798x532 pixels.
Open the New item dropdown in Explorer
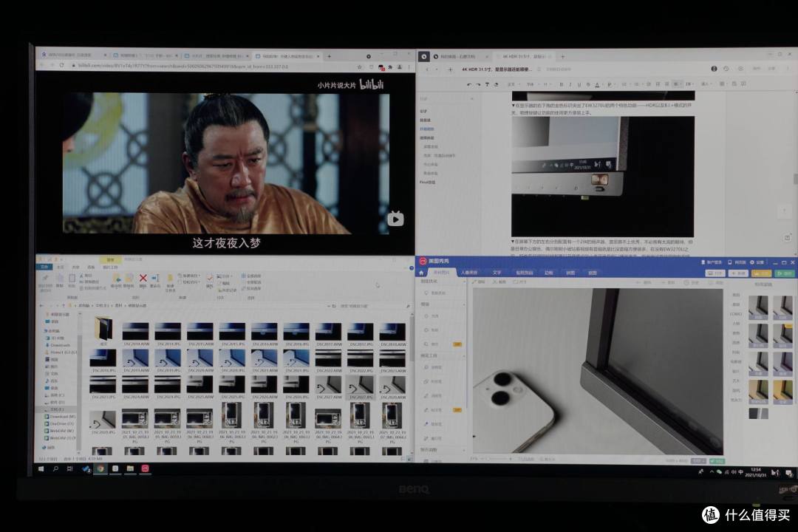[x=189, y=276]
